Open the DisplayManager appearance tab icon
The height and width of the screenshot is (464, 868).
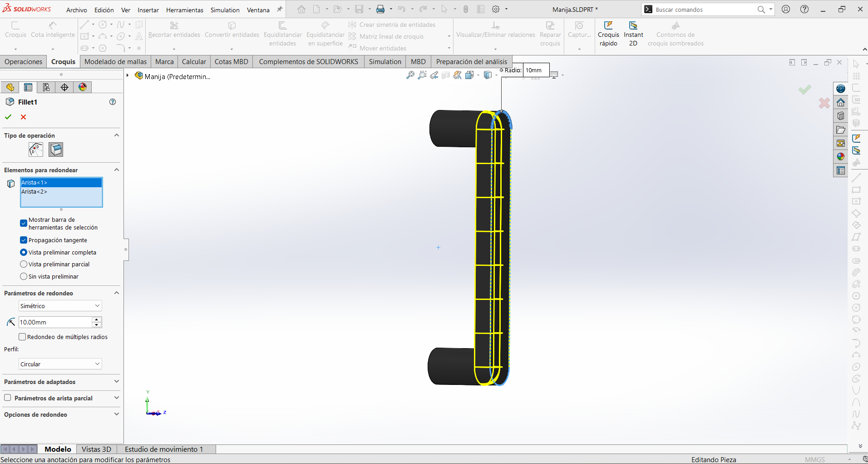coord(83,87)
